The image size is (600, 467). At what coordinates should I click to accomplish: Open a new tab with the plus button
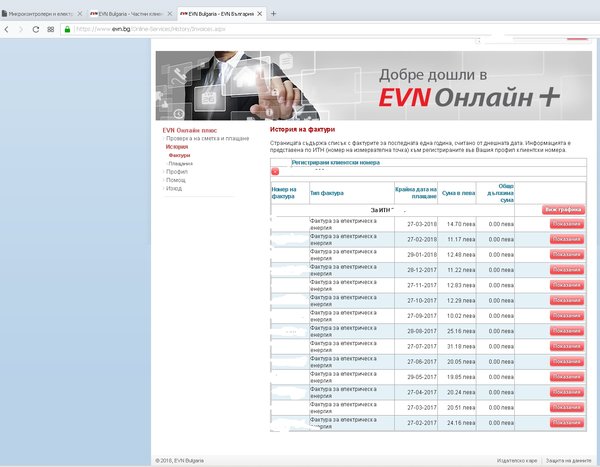pos(273,14)
